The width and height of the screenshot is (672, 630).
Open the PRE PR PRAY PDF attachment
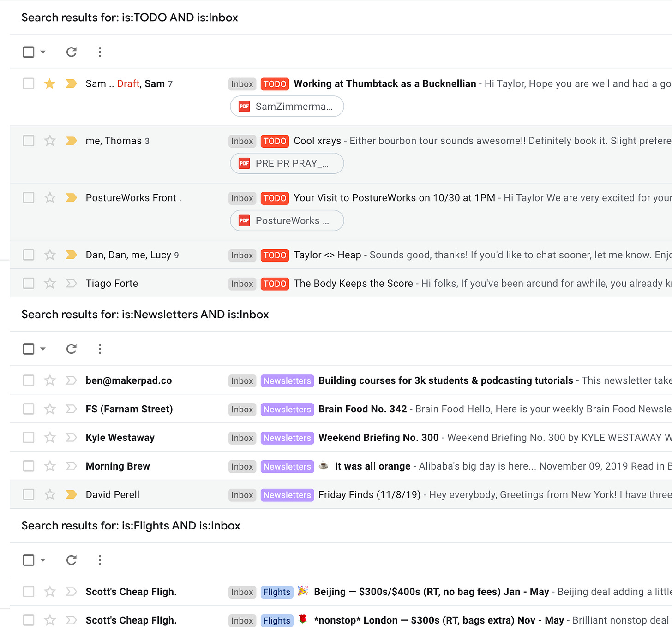click(287, 164)
